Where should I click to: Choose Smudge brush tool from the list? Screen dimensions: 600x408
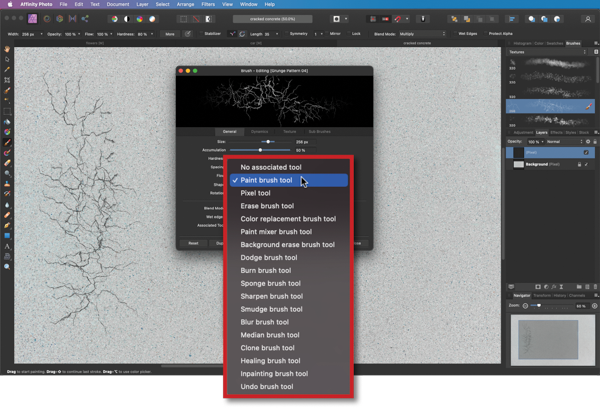click(289, 309)
